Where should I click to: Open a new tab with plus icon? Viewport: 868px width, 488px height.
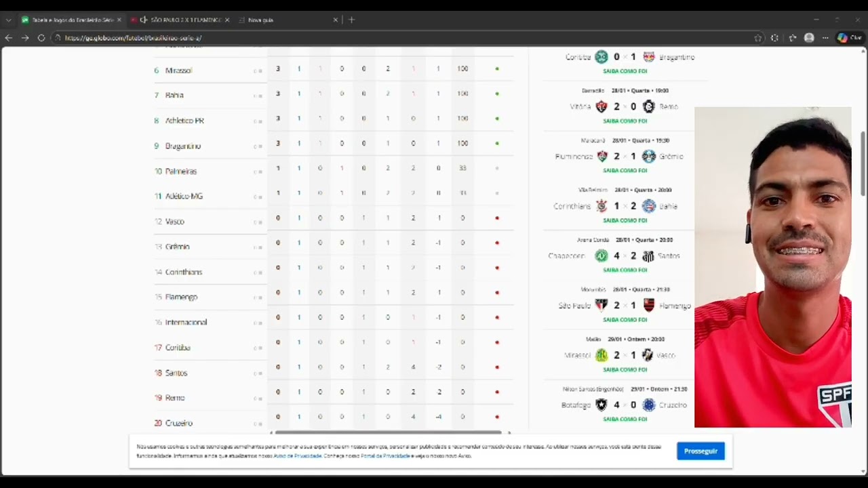point(351,20)
